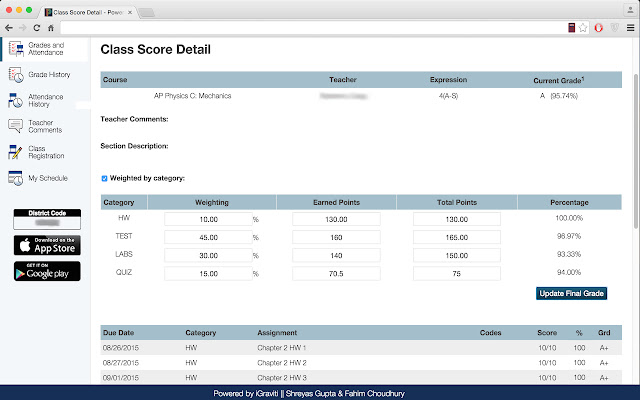The width and height of the screenshot is (640, 400).
Task: Click the Chapter 2 HW 2 assignment
Action: (x=282, y=362)
